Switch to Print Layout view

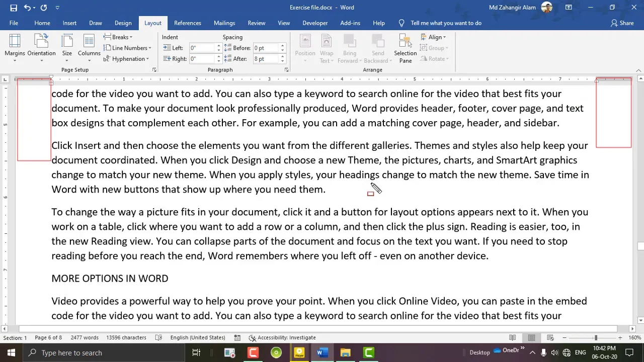tap(531, 338)
